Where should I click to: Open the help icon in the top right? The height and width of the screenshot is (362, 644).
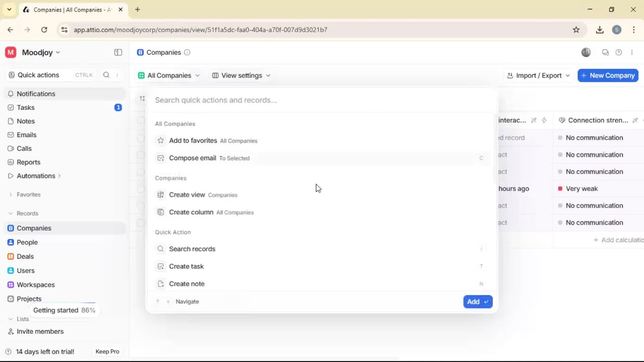click(619, 52)
